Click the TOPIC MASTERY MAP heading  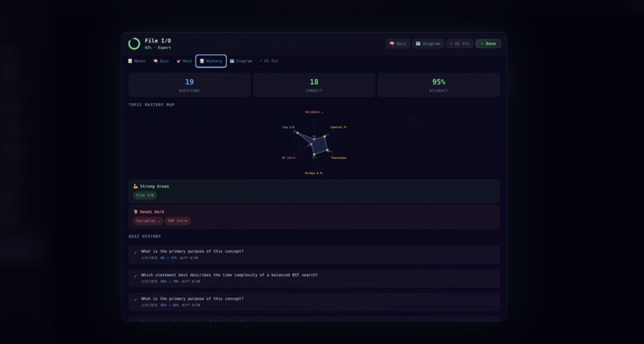(152, 105)
